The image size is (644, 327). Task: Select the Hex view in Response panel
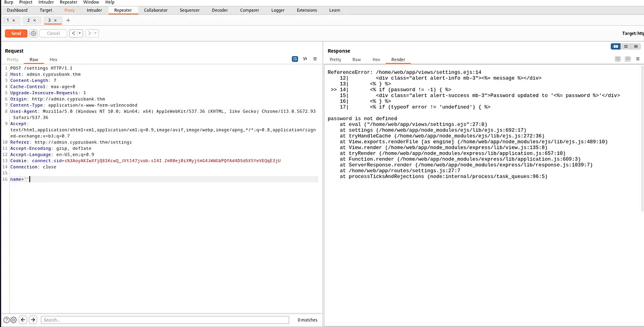376,60
